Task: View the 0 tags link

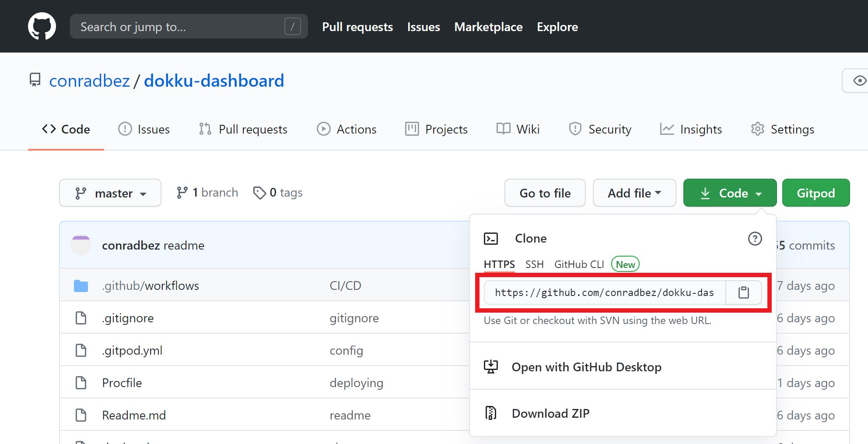Action: (x=278, y=193)
